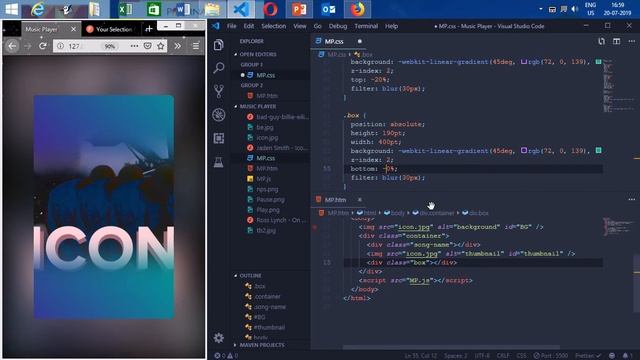The image size is (640, 360).
Task: Click the Port: 5500 status bar item
Action: [x=550, y=356]
